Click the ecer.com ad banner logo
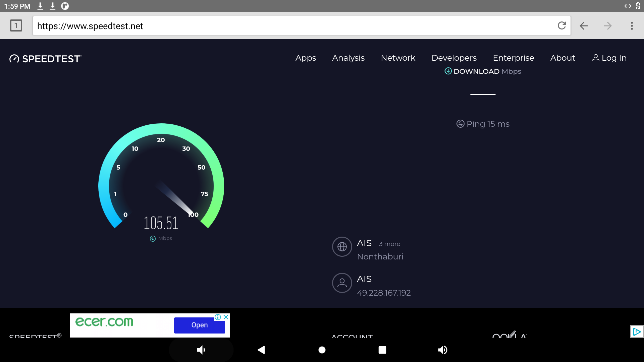Image resolution: width=644 pixels, height=362 pixels. [x=104, y=322]
